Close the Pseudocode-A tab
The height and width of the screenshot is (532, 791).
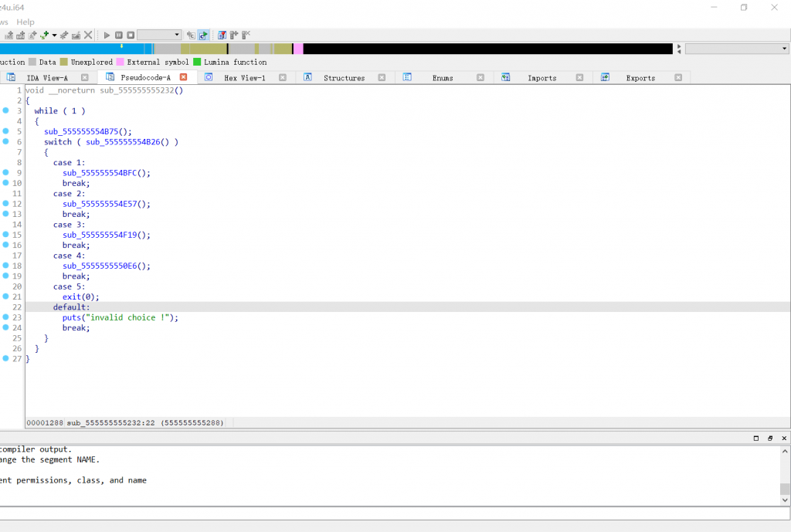[184, 77]
